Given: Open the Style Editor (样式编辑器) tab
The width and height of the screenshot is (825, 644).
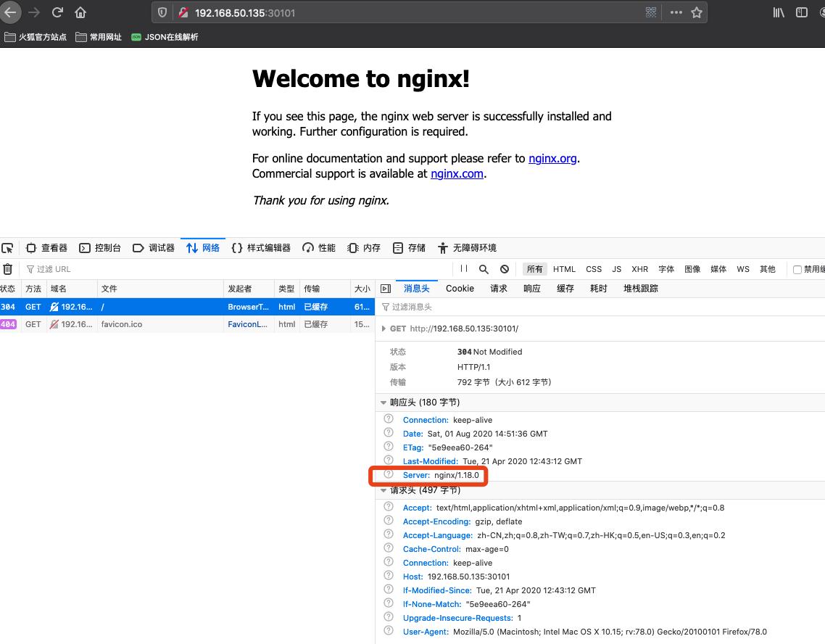Looking at the screenshot, I should [261, 248].
